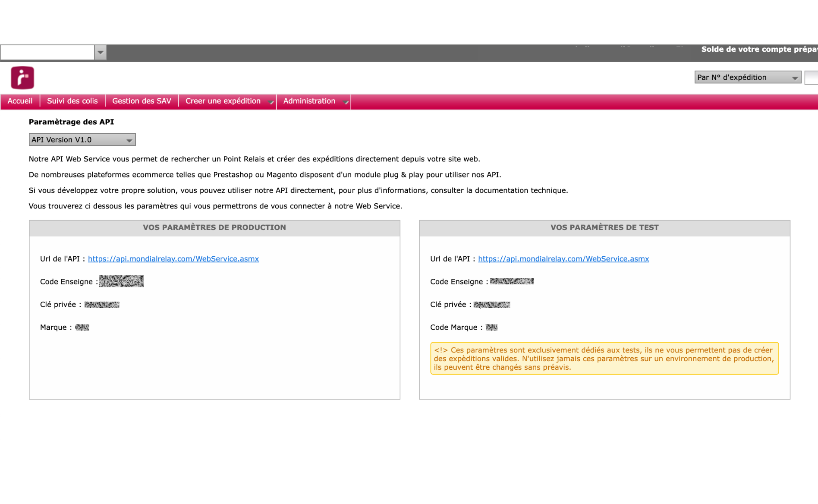Open the Par N° d'expédition dropdown

[x=747, y=77]
